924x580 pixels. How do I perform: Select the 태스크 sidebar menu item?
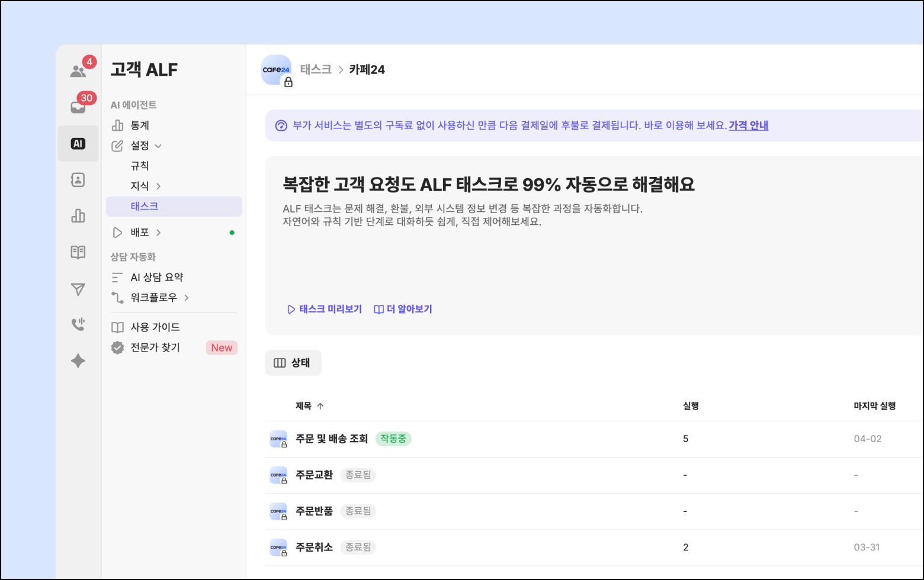tap(145, 207)
